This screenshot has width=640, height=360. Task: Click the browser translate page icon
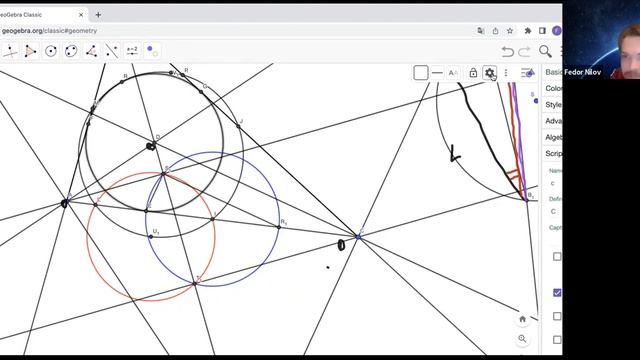pos(481,31)
